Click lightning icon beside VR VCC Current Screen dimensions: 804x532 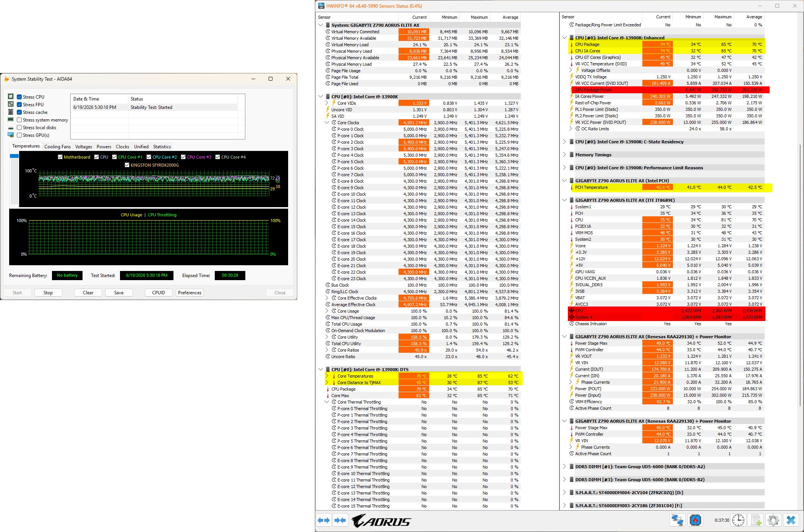[572, 83]
